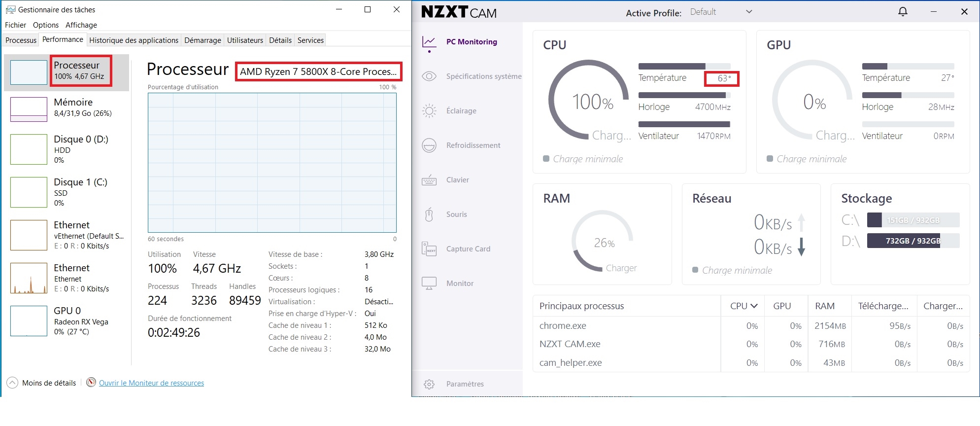Sort processes by CPU column chevron
Viewport: 980px width, 426px height.
753,306
